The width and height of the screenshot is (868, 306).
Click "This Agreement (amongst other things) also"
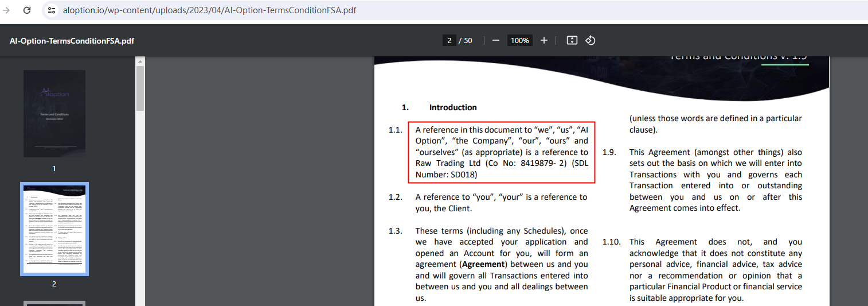pos(715,152)
